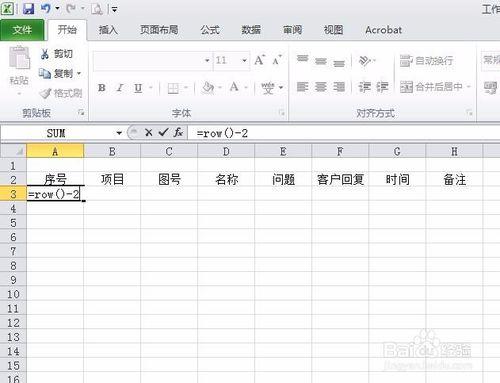
Task: Set middle vertical alignment
Action: pos(321,61)
